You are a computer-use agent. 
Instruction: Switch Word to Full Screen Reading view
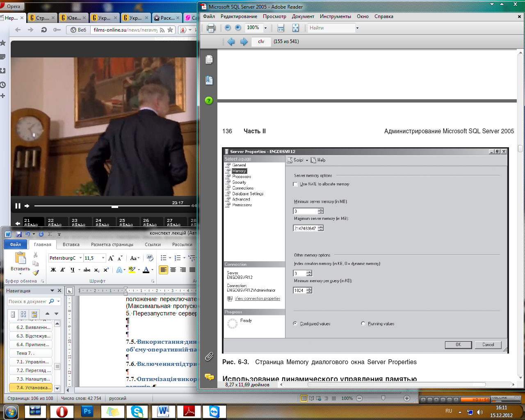point(311,398)
